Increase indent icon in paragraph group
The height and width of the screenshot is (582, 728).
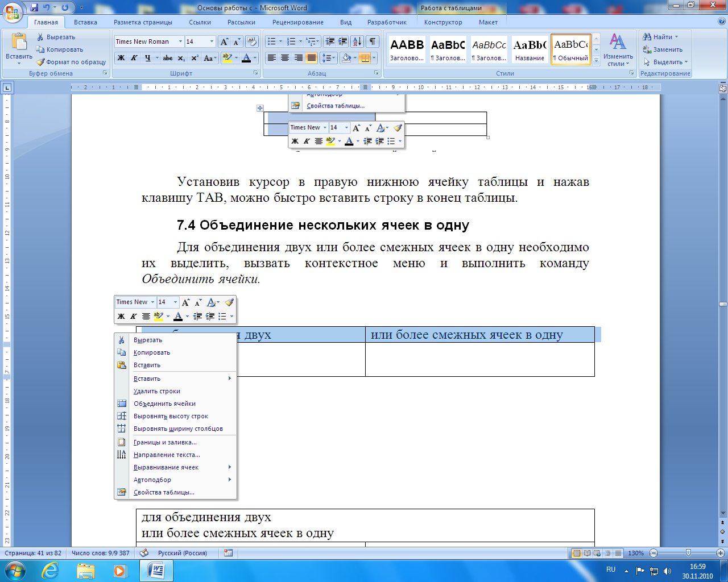(343, 41)
